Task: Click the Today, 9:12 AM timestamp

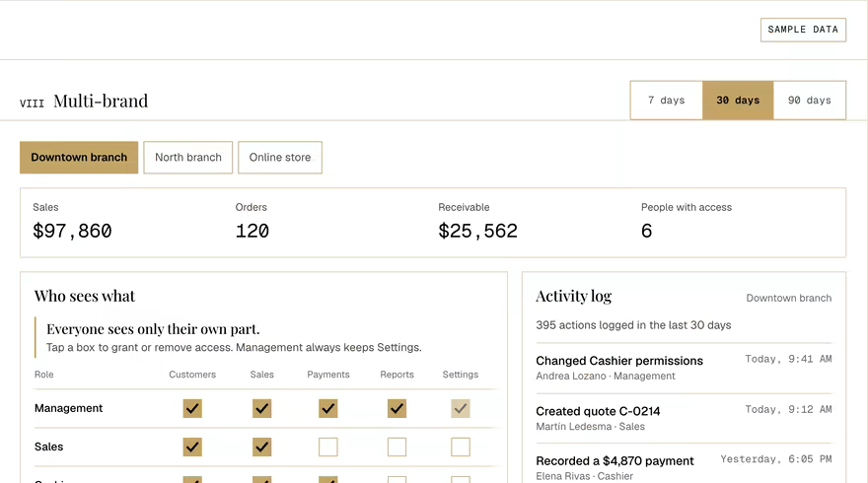Action: (x=788, y=409)
